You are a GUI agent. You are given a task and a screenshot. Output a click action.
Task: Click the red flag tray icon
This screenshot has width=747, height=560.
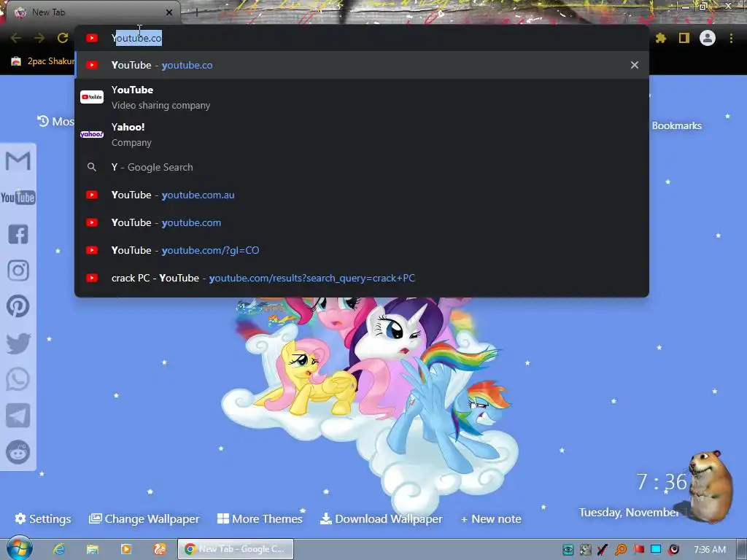638,550
